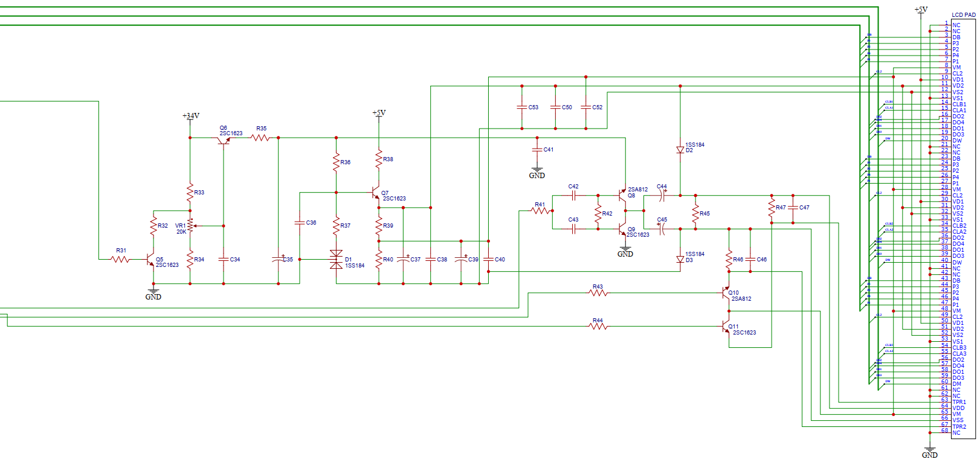Select the D1 1SS184 diode symbol
Viewport: 980px width, 465px height.
coord(336,259)
